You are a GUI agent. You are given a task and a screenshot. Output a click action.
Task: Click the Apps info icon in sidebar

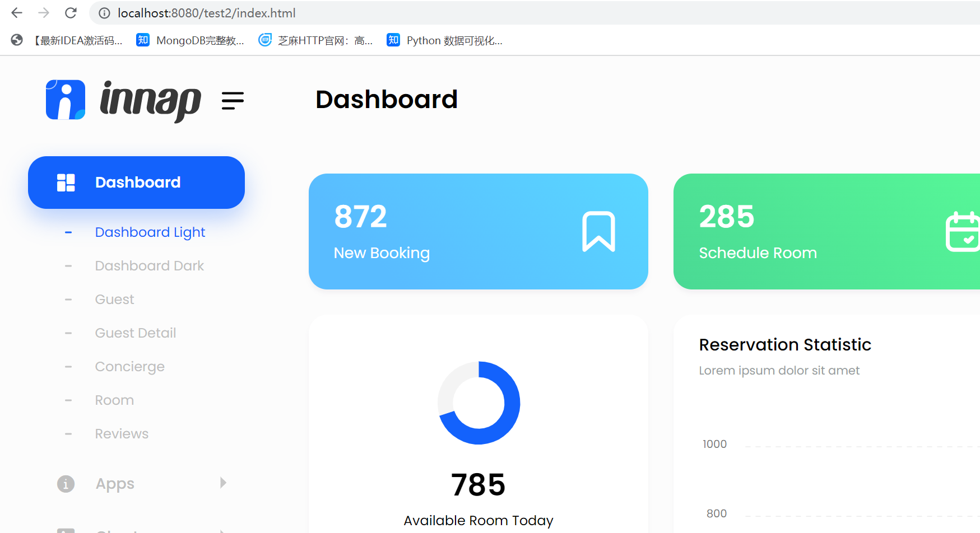(x=66, y=484)
